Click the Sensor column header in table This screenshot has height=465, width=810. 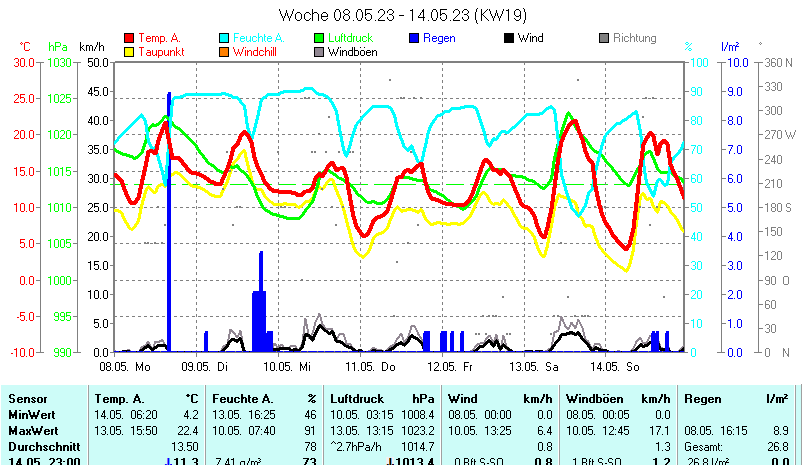[x=27, y=398]
